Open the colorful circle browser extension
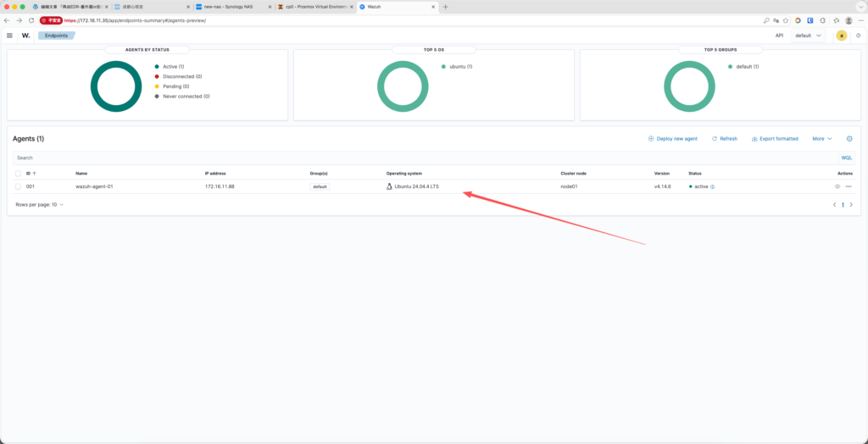This screenshot has height=444, width=868. [798, 20]
